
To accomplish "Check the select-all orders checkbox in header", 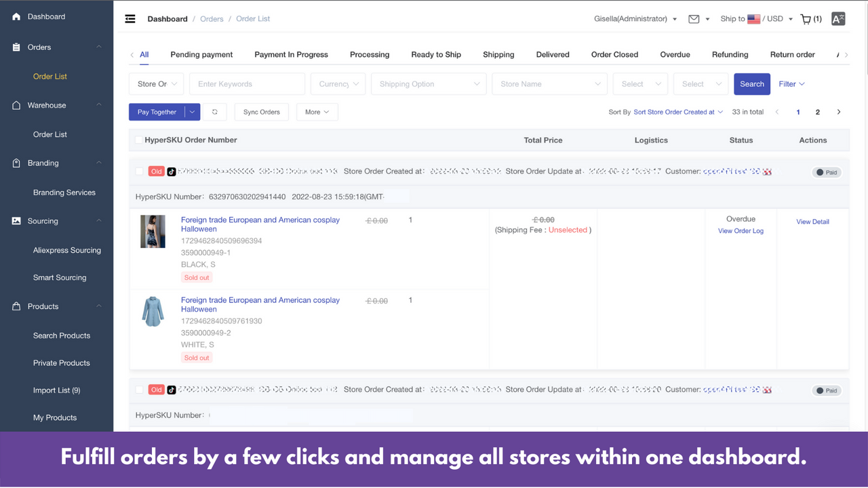I will pos(138,140).
